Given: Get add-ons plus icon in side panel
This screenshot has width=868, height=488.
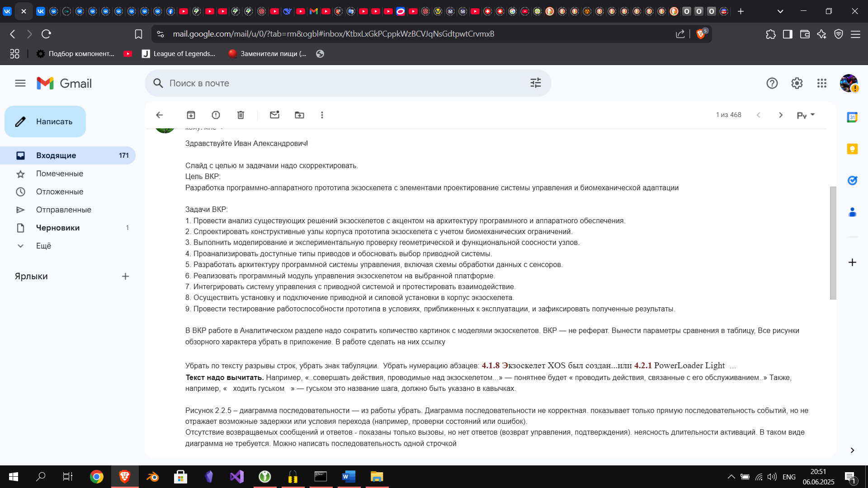Looking at the screenshot, I should click(x=852, y=263).
